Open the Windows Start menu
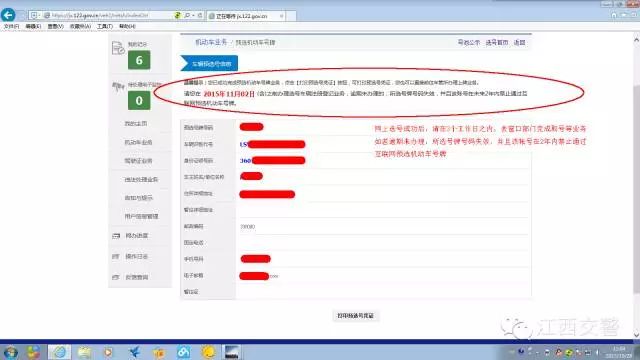 click(x=10, y=352)
